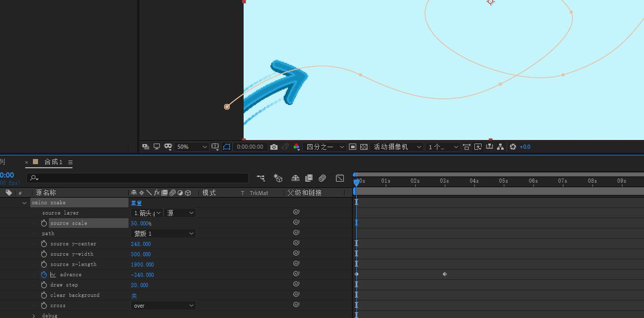Toggle region of interest
Image resolution: width=644 pixels, height=318 pixels.
point(353,147)
